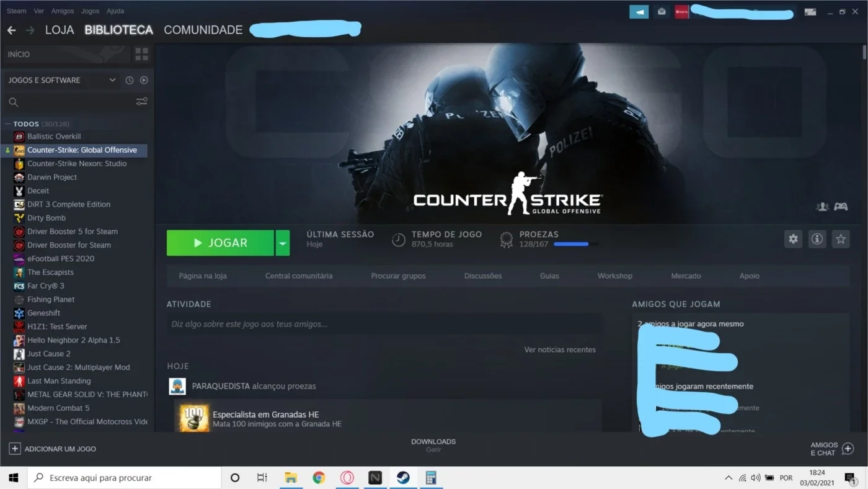Click the back navigation arrow

(11, 30)
